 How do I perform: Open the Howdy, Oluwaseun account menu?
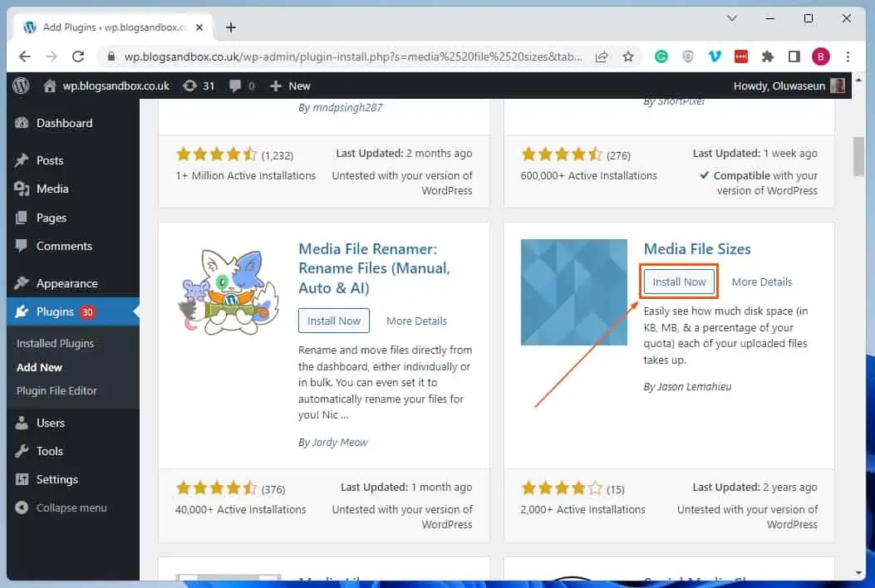[x=789, y=86]
